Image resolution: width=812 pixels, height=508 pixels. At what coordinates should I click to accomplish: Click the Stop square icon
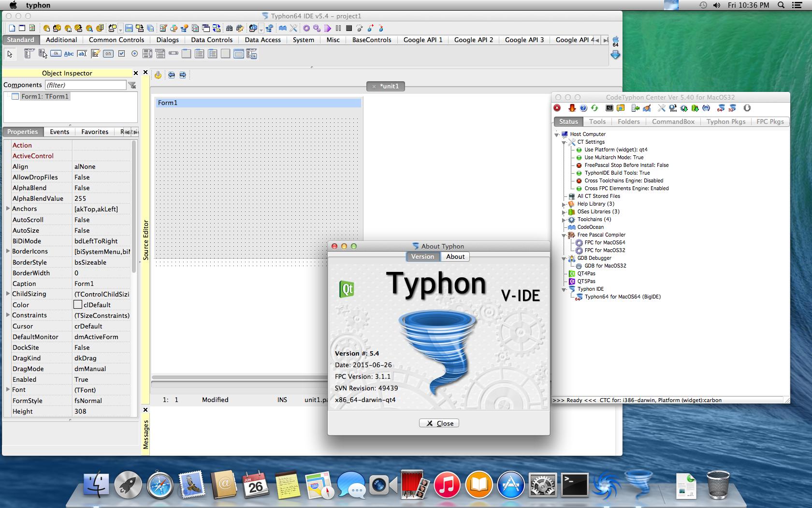[x=348, y=28]
